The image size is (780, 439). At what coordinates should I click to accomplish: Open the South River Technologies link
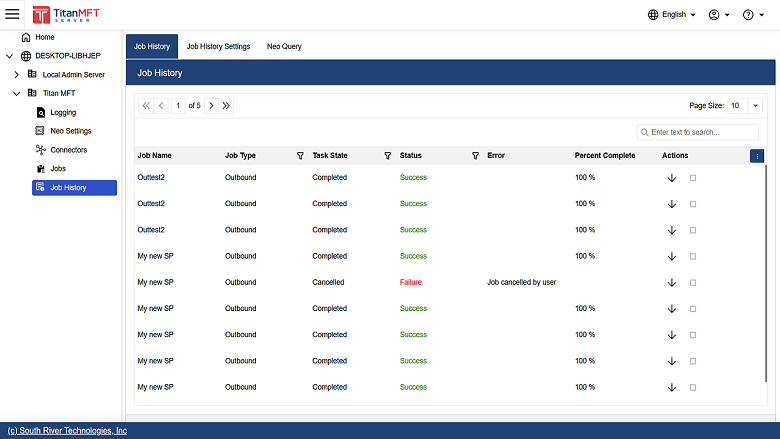coord(67,431)
